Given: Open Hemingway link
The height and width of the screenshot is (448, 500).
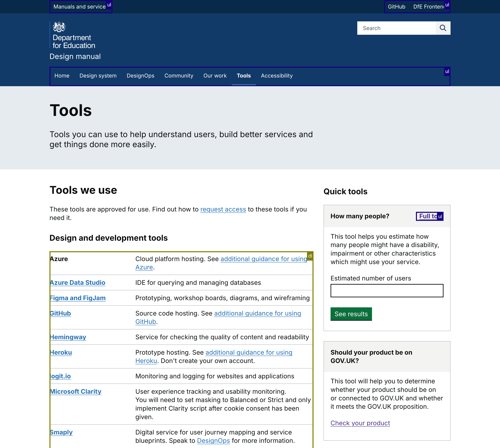Looking at the screenshot, I should (68, 337).
